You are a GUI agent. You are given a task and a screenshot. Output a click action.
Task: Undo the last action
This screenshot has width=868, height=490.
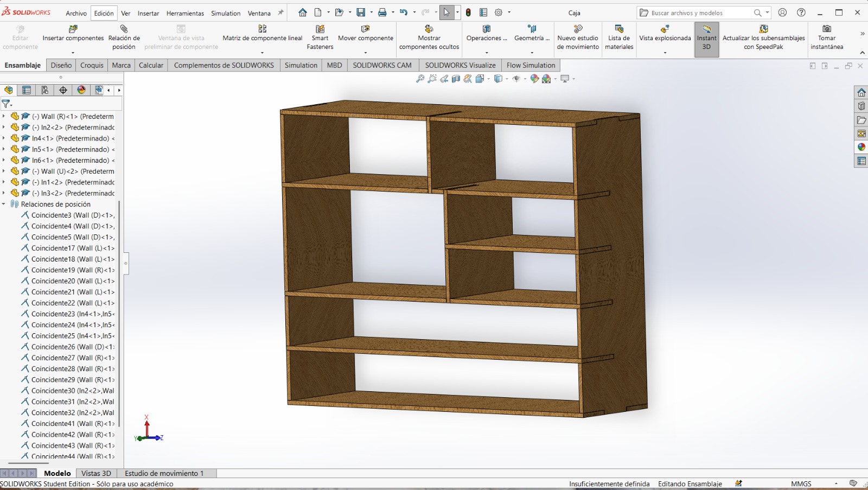coord(404,12)
